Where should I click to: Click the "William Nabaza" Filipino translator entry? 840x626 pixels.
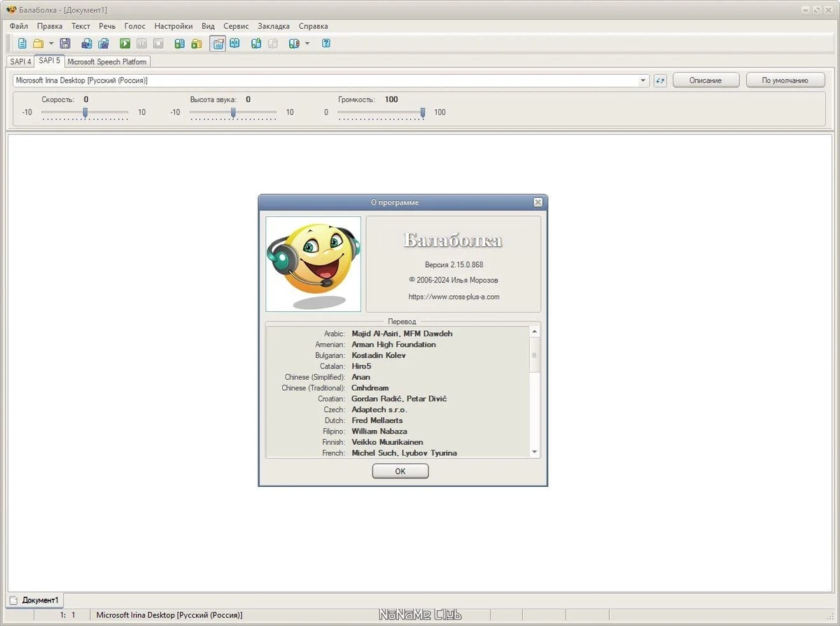(379, 431)
